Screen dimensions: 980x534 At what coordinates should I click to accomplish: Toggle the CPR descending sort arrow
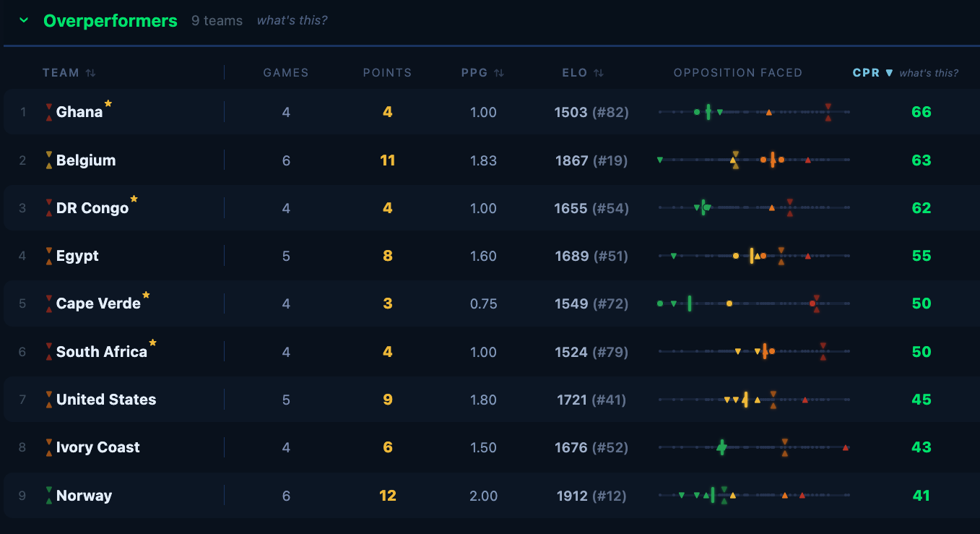click(x=889, y=73)
